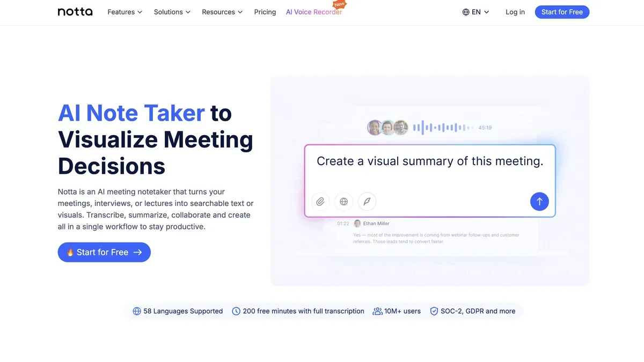The width and height of the screenshot is (644, 362).
Task: Click the clock icon for free minutes
Action: [x=236, y=311]
